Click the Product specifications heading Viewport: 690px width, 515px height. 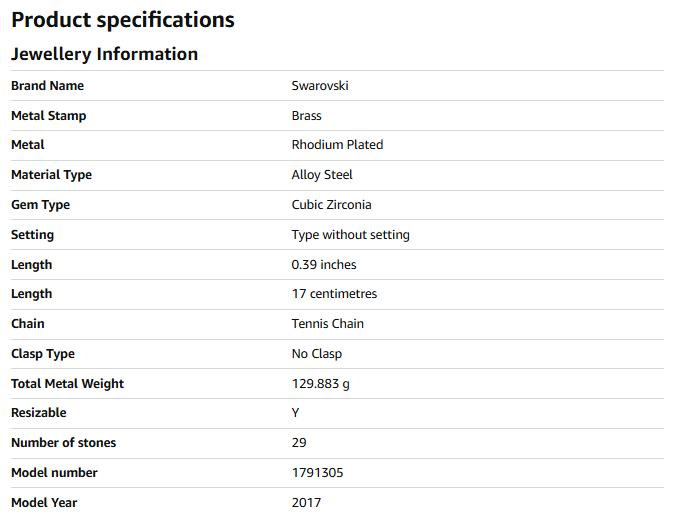coord(123,20)
